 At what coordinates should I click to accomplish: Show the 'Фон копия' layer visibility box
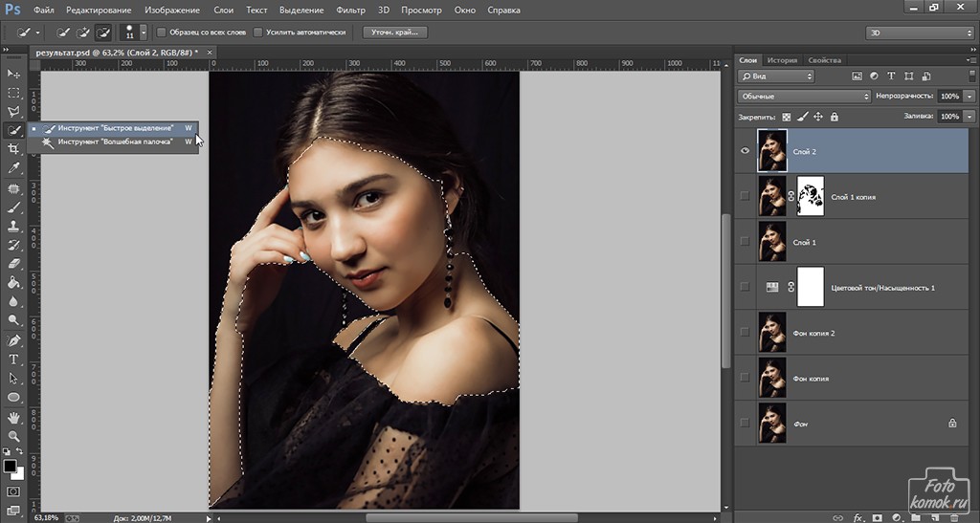pyautogui.click(x=746, y=378)
